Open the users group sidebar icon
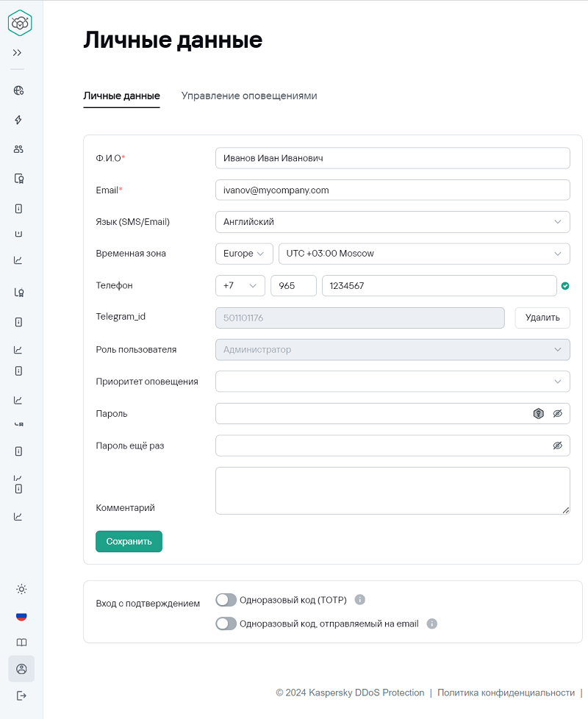The image size is (588, 719). tap(19, 149)
